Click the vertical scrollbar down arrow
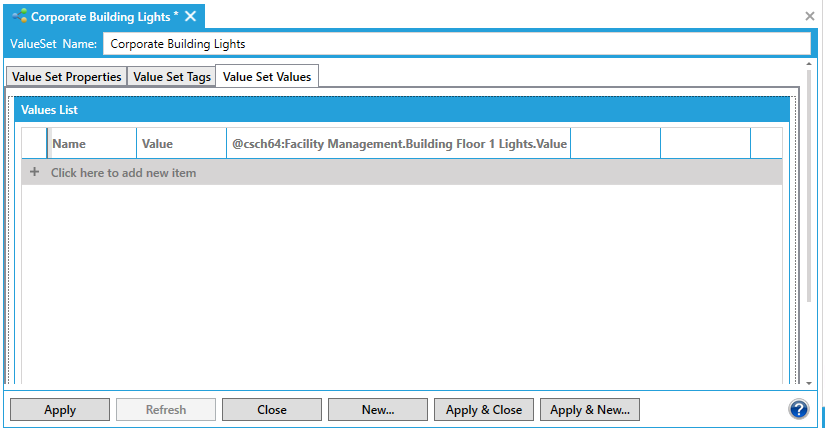The image size is (825, 429). [x=808, y=382]
